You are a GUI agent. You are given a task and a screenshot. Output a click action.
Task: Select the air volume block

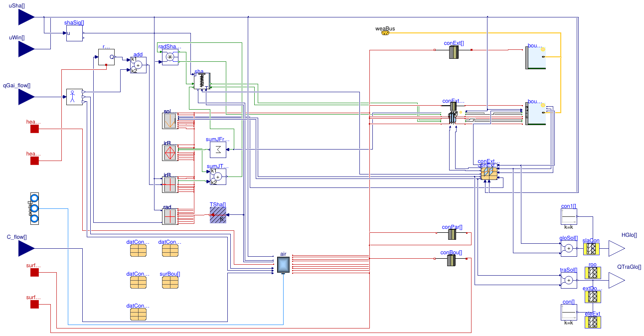[x=283, y=265]
